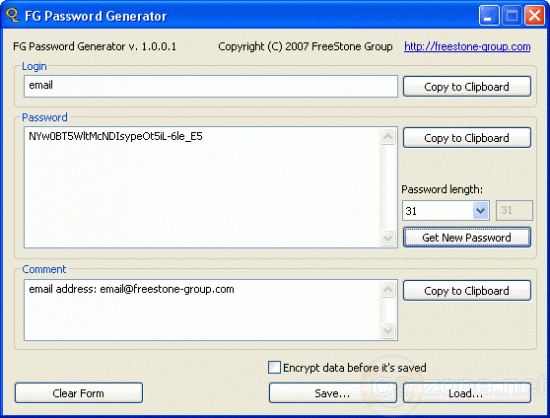Generate a password with Get New Password
Image resolution: width=550 pixels, height=418 pixels.
[x=467, y=237]
